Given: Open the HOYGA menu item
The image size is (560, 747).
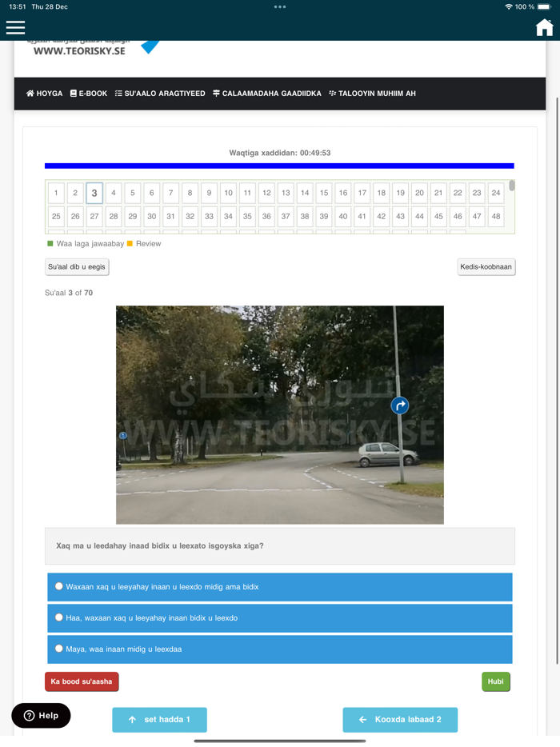Looking at the screenshot, I should point(44,94).
